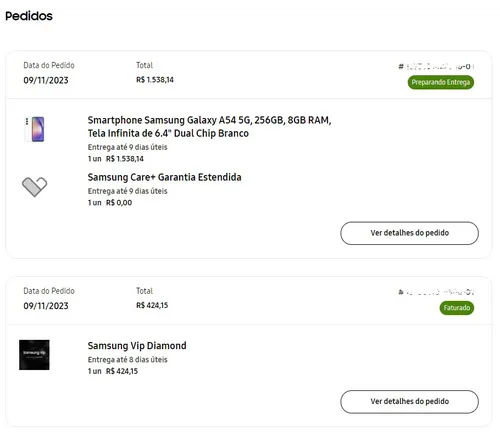Open details for the Vip Diamond order
The image size is (500, 437).
point(409,402)
